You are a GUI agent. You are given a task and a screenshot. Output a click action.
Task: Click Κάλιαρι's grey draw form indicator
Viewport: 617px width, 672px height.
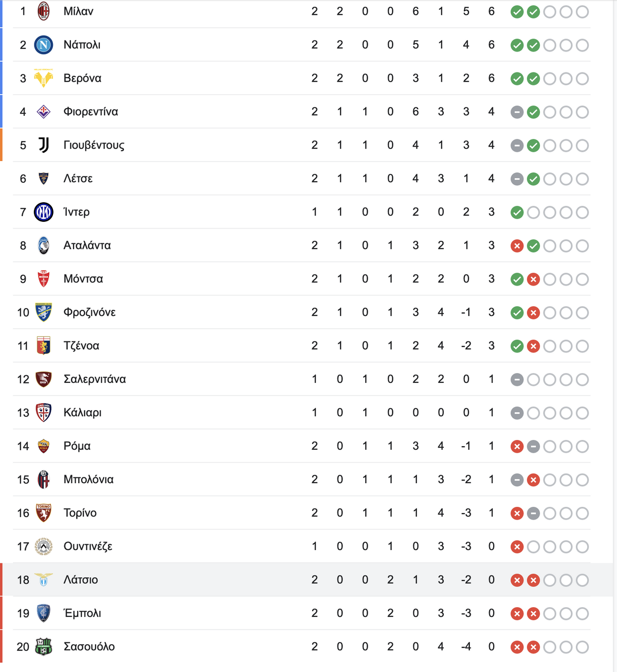[x=517, y=413]
